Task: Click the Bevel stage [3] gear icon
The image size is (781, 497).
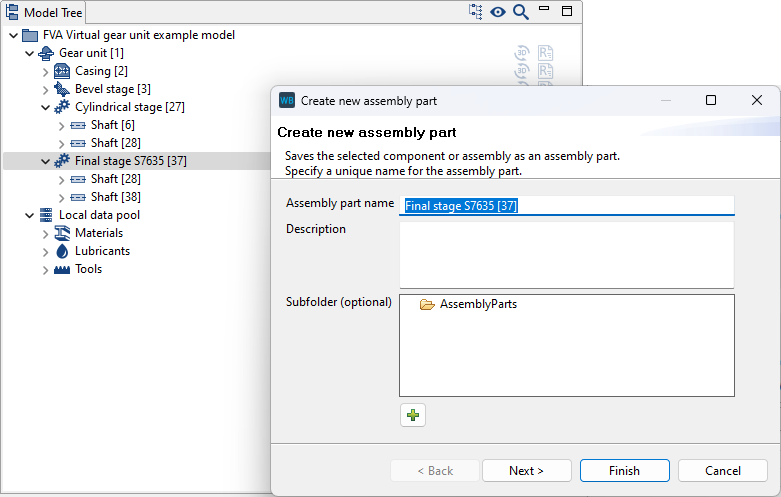Action: click(x=62, y=89)
